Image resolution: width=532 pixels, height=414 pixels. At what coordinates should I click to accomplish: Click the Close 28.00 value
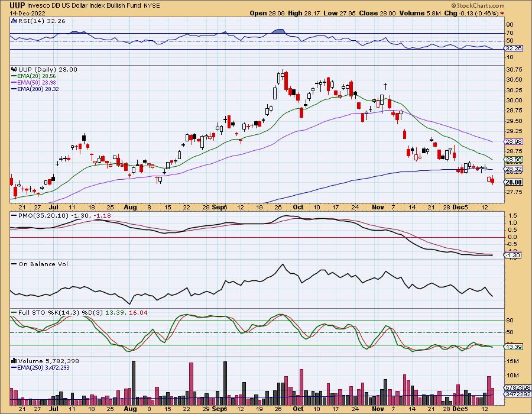[x=377, y=13]
